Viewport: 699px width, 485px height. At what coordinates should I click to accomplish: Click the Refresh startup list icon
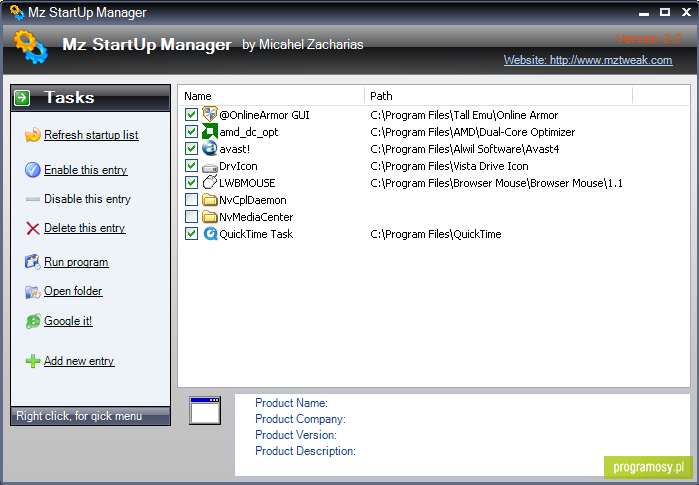[33, 135]
